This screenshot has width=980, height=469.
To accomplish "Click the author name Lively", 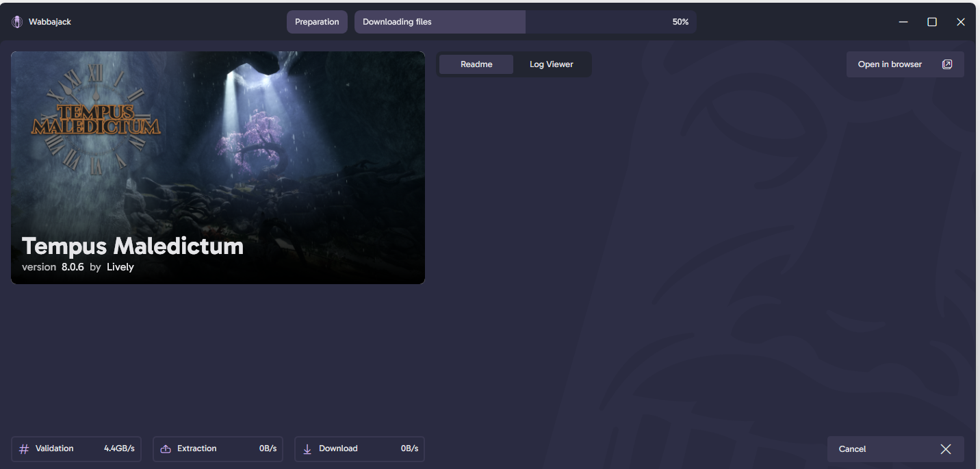I will point(120,267).
